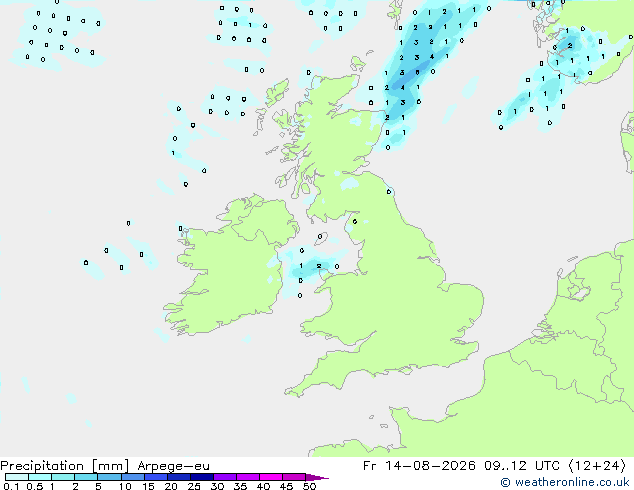Pick the 5–10 mm legend color swatch
Screen dimensions: 634x490
point(109,477)
